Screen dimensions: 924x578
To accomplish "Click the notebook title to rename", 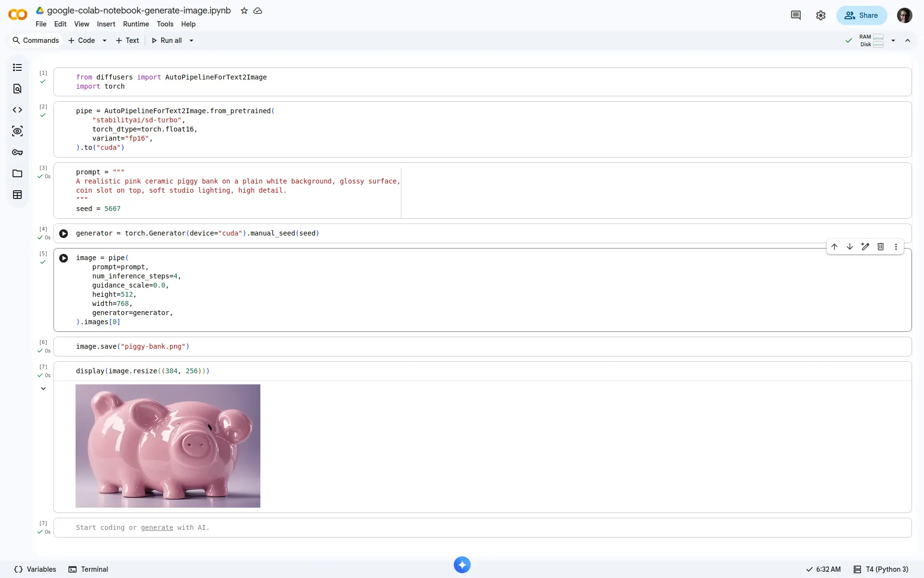I will 139,11.
